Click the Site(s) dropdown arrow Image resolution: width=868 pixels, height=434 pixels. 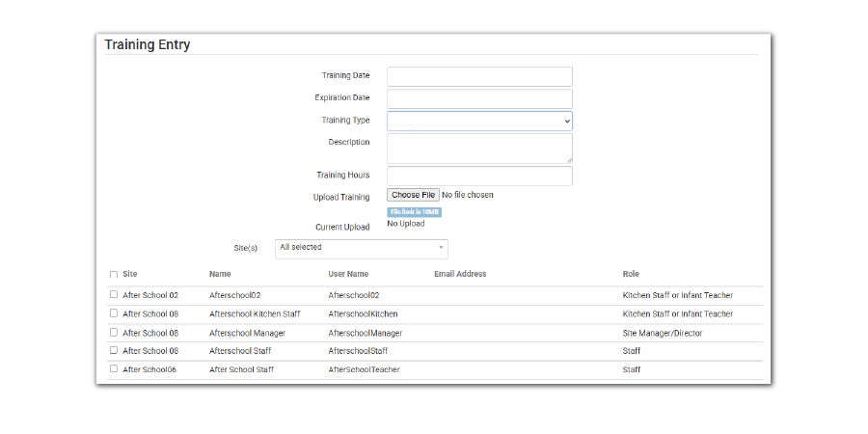pos(442,248)
